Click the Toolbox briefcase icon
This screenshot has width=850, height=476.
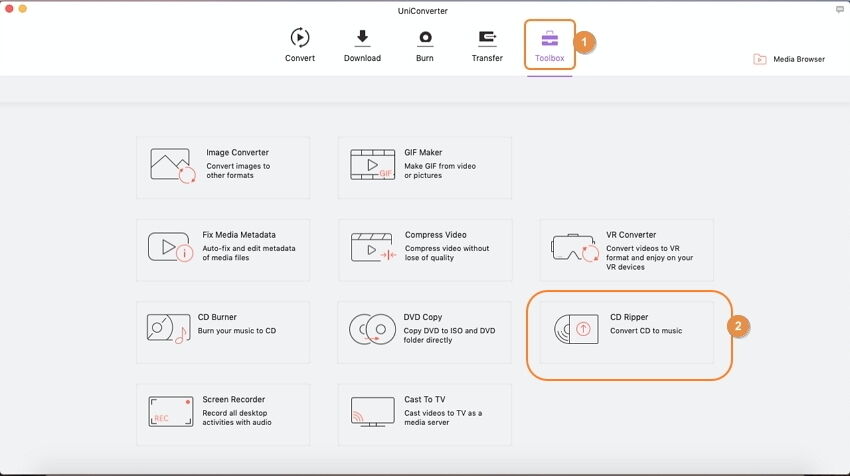(550, 38)
